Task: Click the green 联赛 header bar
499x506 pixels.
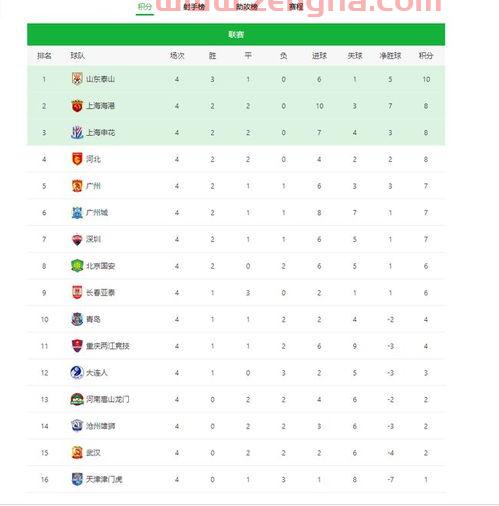Action: coord(236,34)
